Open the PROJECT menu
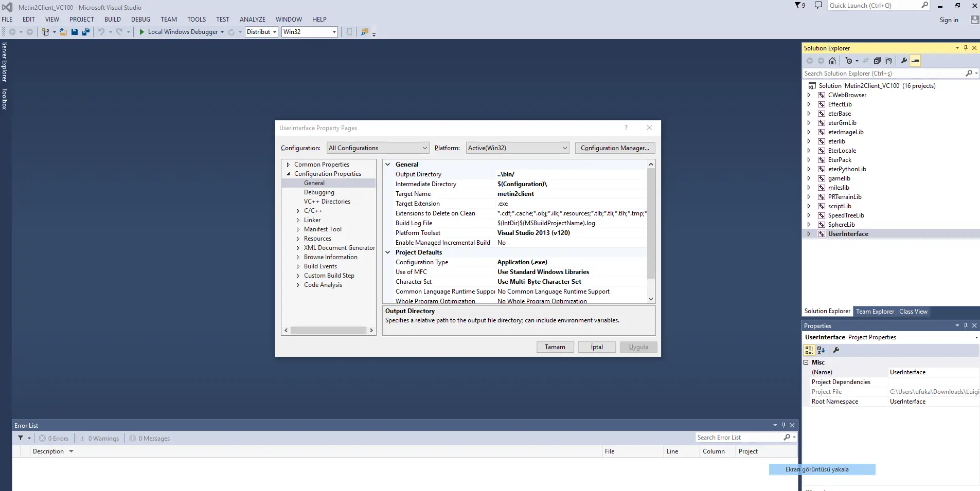The image size is (980, 491). [x=82, y=20]
